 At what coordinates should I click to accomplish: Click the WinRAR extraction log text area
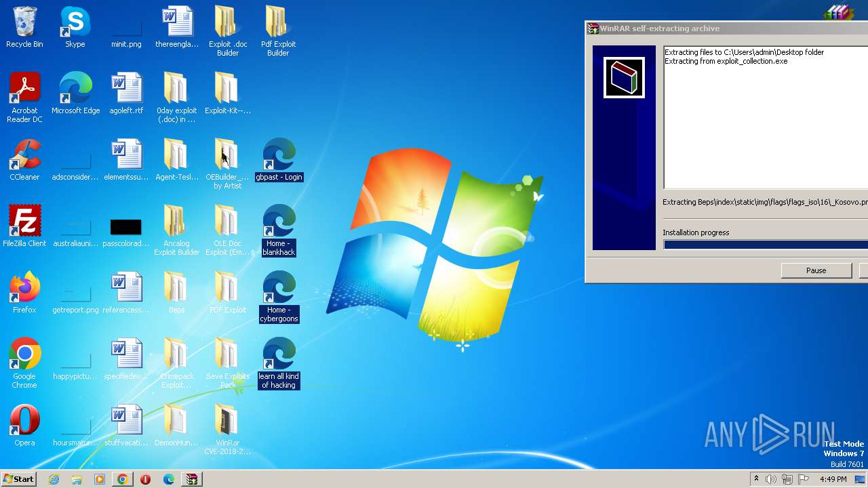tap(766, 117)
